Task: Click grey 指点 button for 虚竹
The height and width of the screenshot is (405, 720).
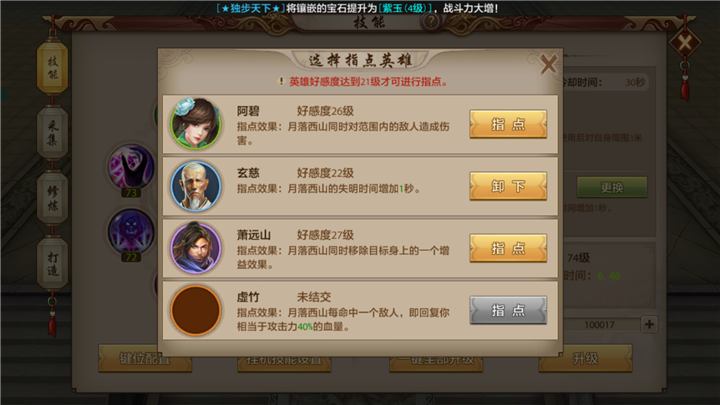Action: pos(508,310)
